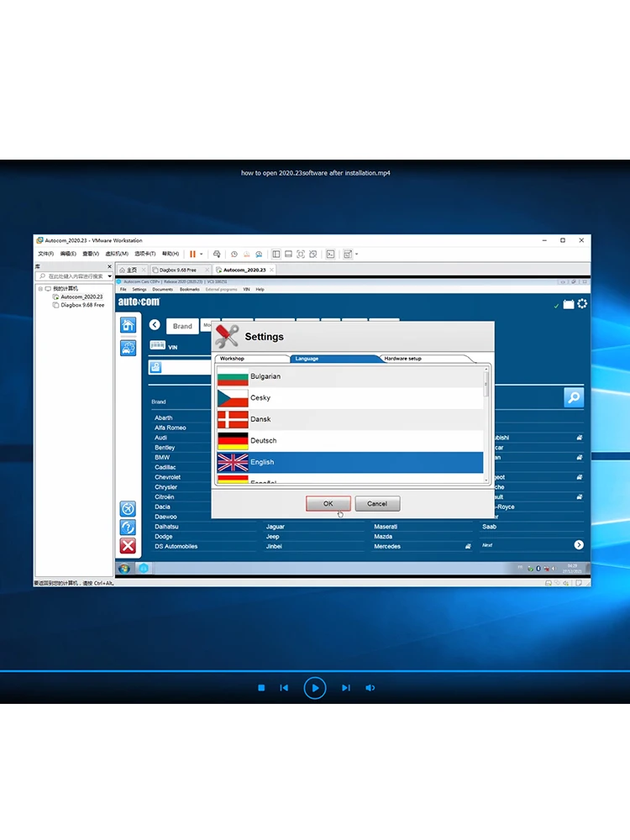Collapse the My Computer tree node
The height and width of the screenshot is (840, 630).
point(40,289)
